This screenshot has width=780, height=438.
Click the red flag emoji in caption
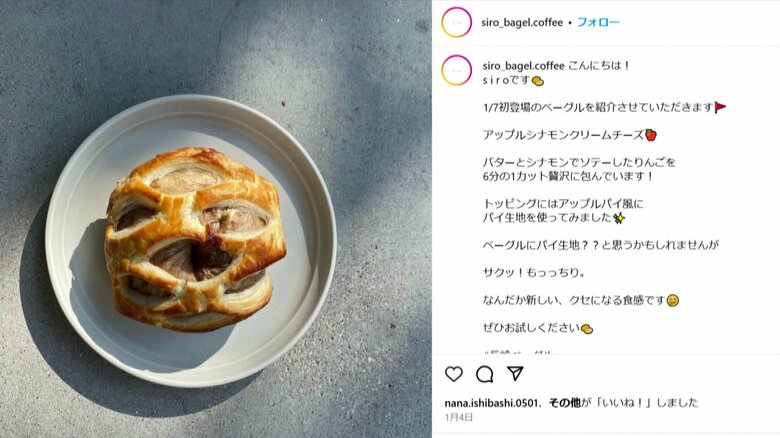[720, 108]
